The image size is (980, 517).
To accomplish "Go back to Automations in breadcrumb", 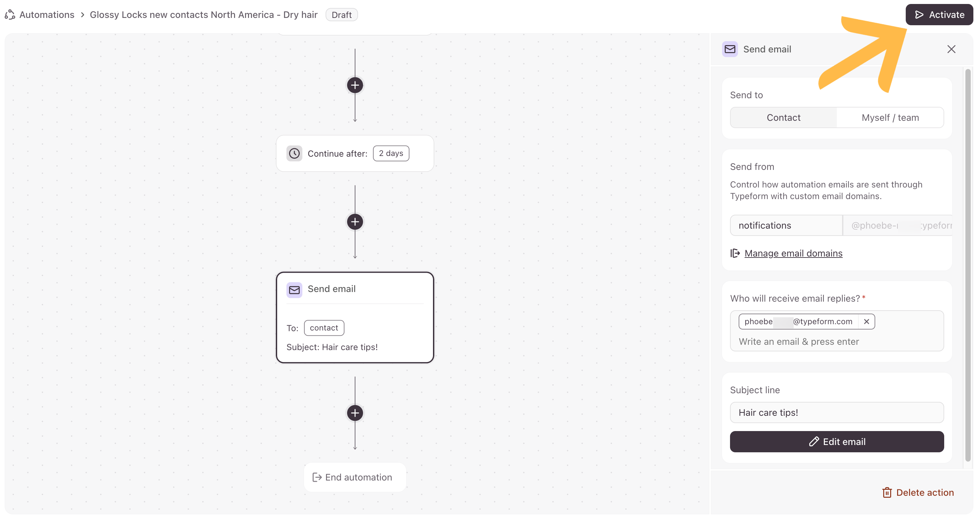I will 47,15.
